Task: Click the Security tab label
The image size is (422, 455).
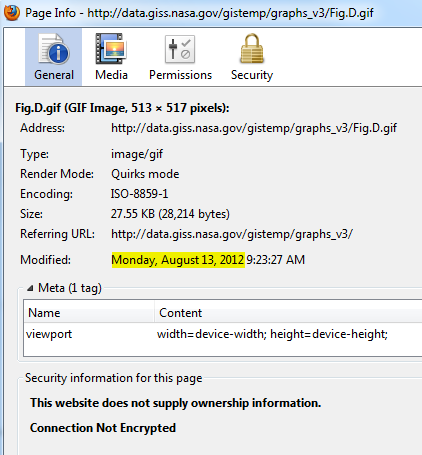Action: [252, 75]
